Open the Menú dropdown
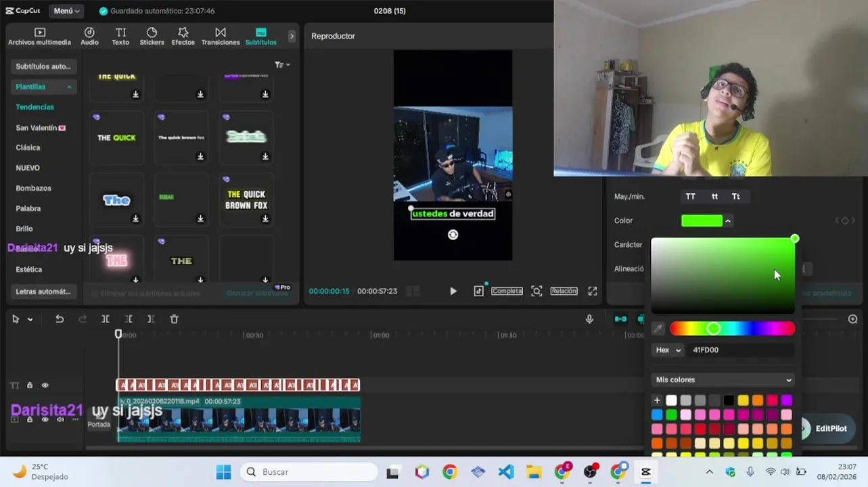 click(x=66, y=11)
